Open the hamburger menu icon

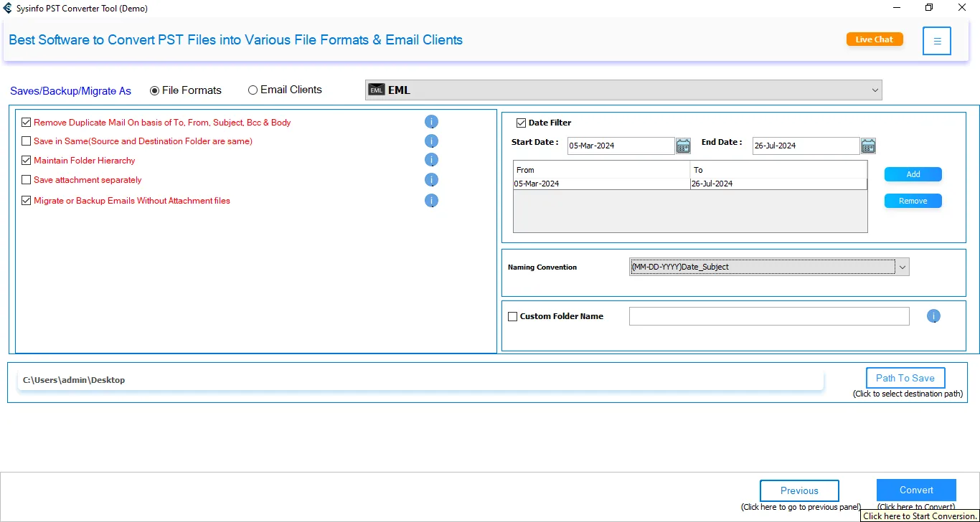(x=937, y=41)
